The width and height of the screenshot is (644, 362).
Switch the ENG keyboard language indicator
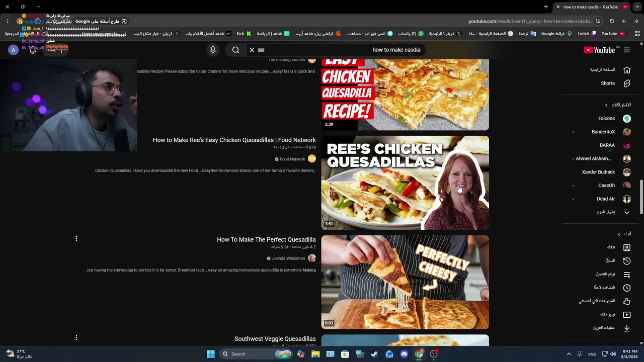point(592,354)
